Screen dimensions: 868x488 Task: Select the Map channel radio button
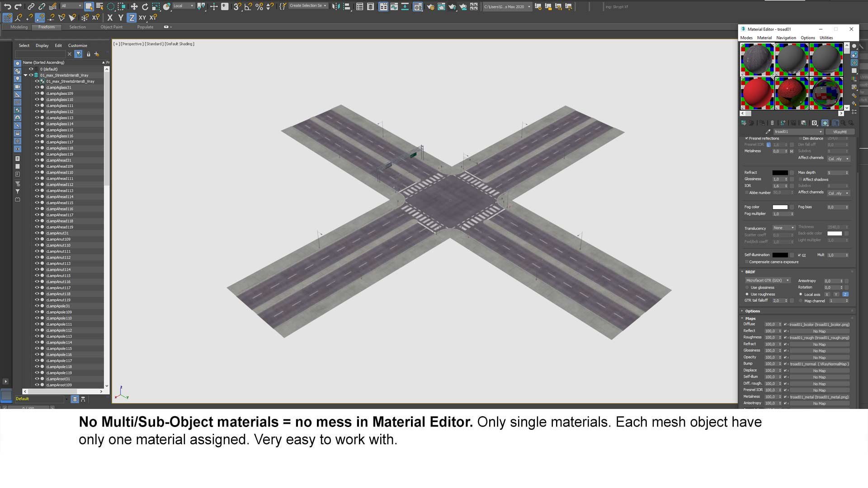coord(801,301)
